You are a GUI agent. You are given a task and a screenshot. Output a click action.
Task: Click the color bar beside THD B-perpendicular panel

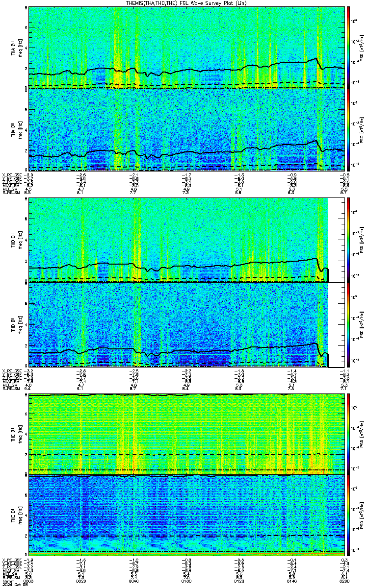pos(348,240)
